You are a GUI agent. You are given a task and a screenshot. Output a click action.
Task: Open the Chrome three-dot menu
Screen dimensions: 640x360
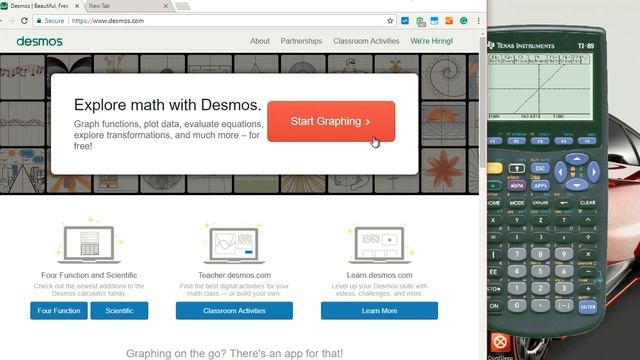click(478, 20)
